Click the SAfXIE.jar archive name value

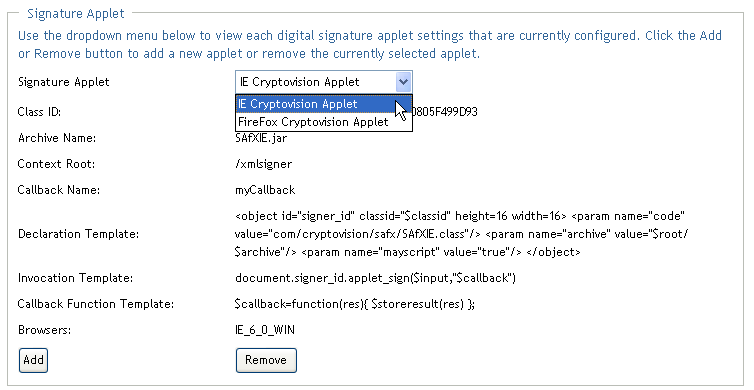(x=261, y=138)
